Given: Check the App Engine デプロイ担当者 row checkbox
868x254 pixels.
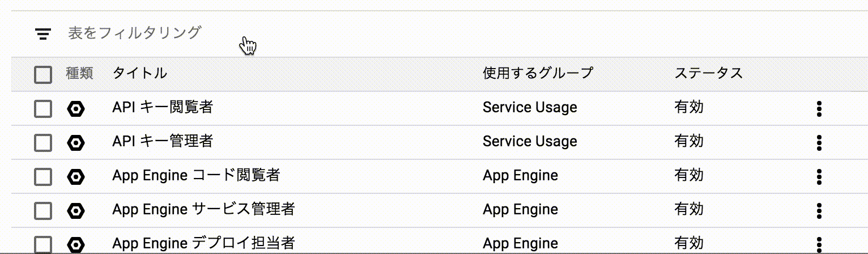Looking at the screenshot, I should tap(43, 244).
